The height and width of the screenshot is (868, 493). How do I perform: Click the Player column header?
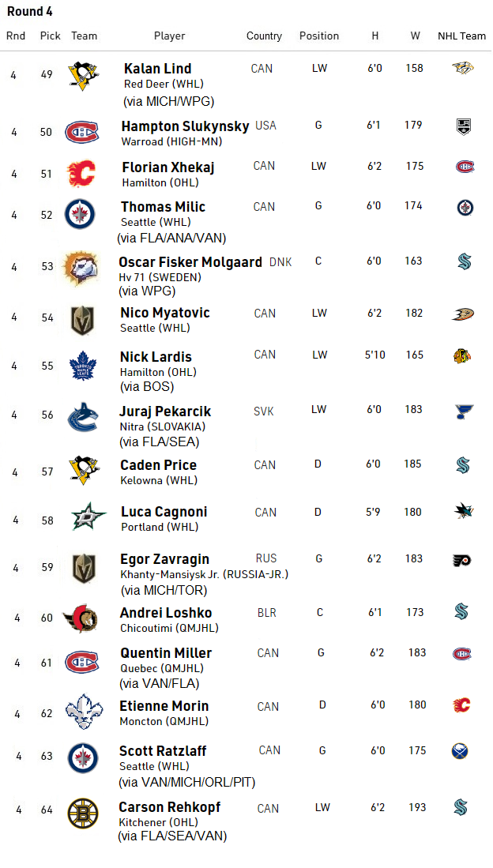click(x=169, y=36)
